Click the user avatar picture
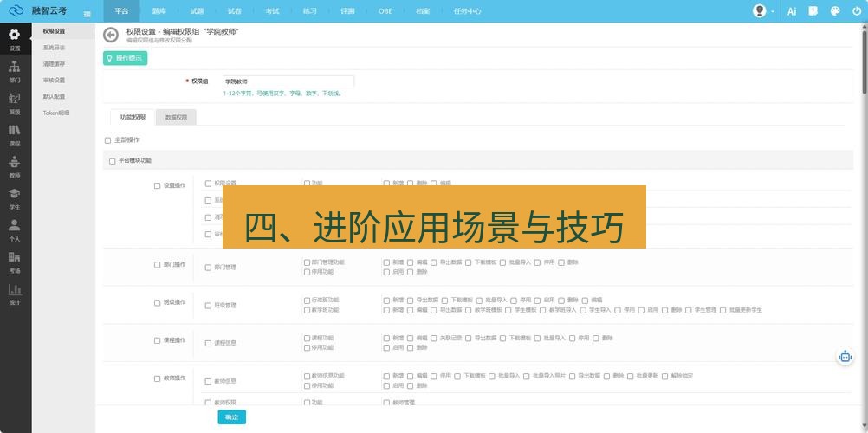868x433 pixels. (760, 11)
